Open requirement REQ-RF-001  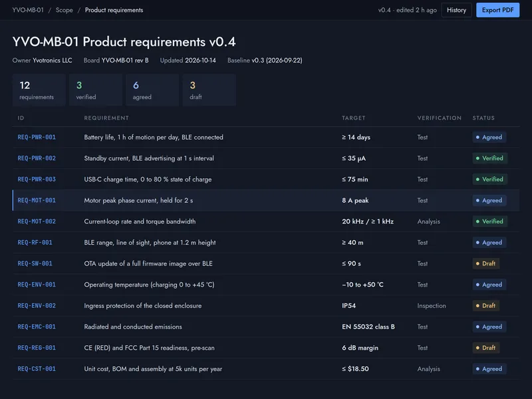tap(35, 243)
